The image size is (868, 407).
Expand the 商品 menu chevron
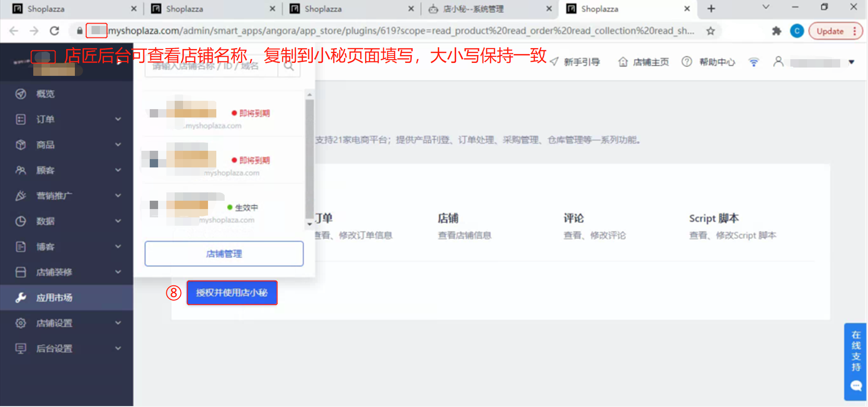[118, 145]
